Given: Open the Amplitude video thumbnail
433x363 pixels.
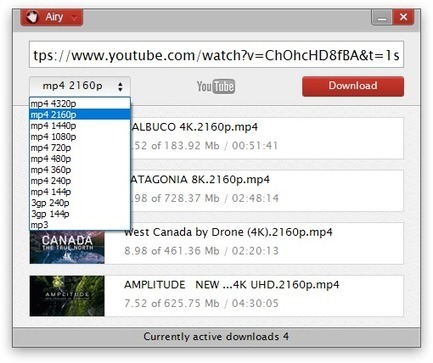Looking at the screenshot, I should coord(67,296).
